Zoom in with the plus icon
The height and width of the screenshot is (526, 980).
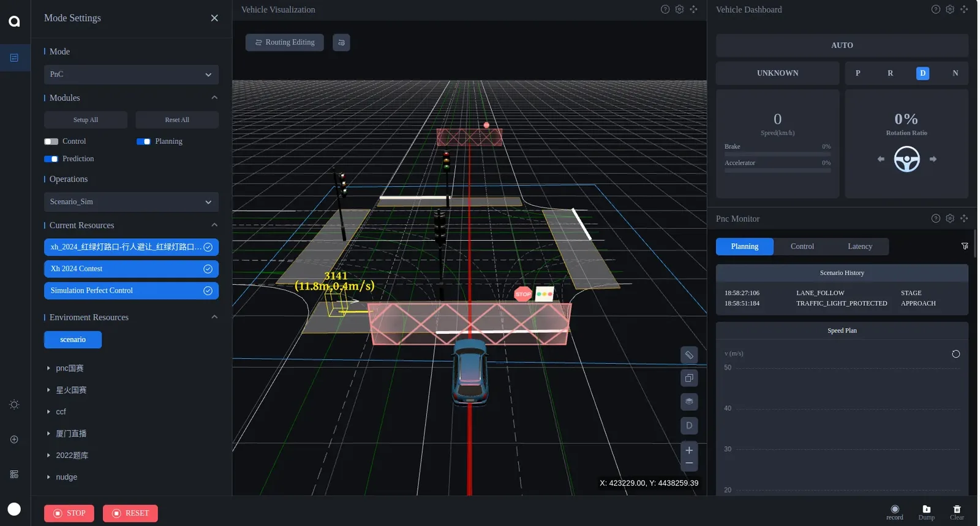(x=689, y=450)
